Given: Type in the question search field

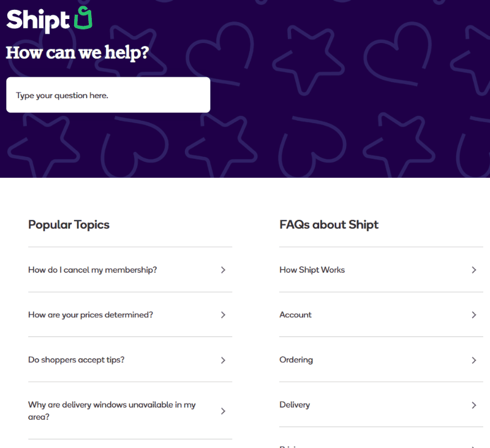Looking at the screenshot, I should pos(108,95).
